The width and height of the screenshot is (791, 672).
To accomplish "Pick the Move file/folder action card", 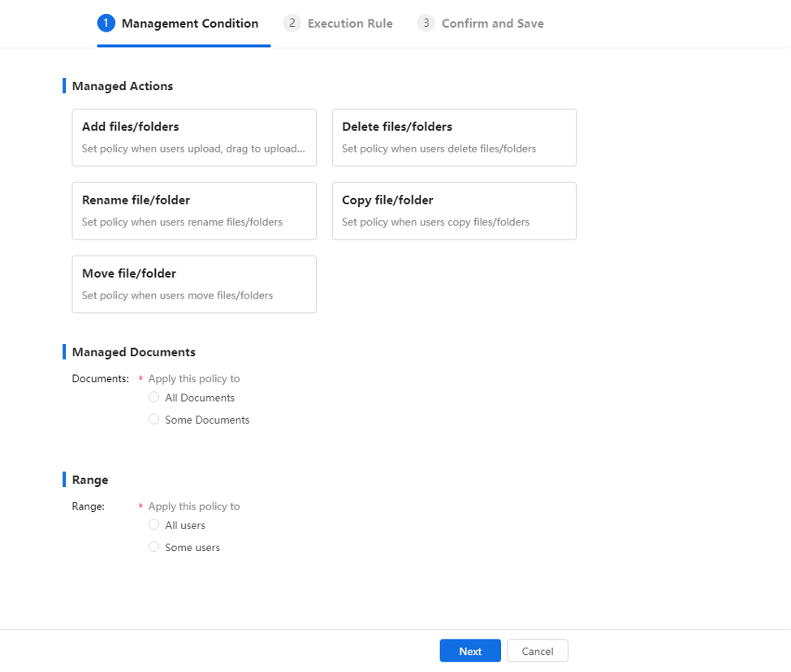I will tap(194, 284).
